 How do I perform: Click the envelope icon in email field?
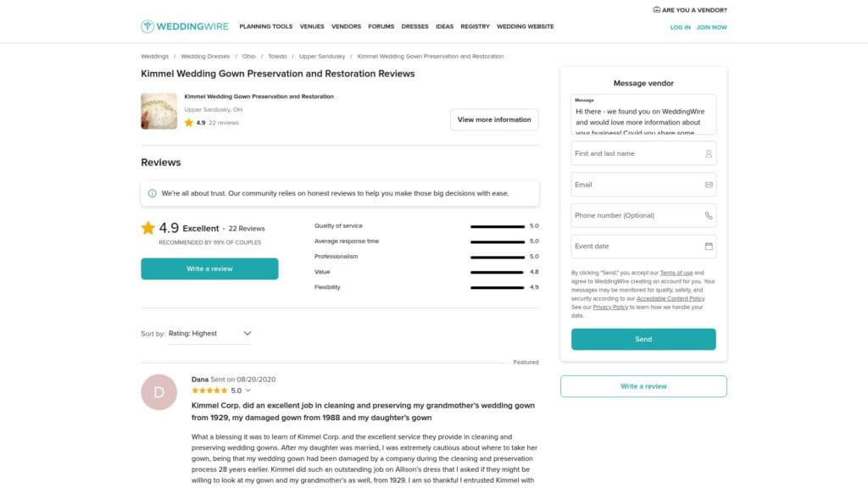coord(709,185)
